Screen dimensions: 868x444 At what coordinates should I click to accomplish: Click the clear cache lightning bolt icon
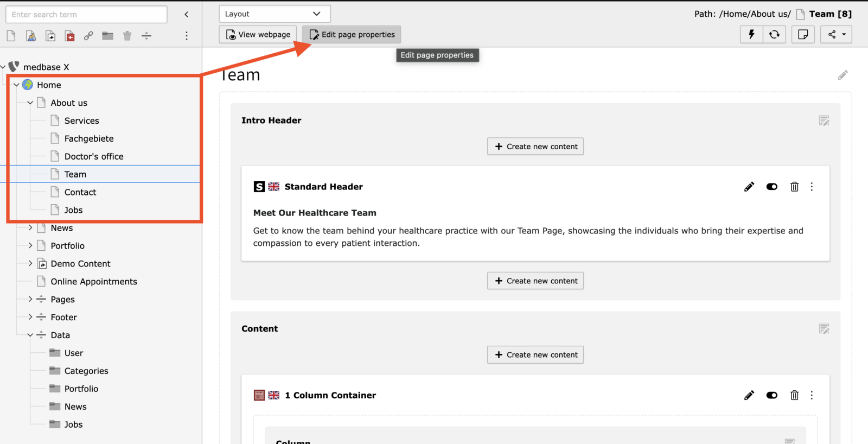pos(751,34)
